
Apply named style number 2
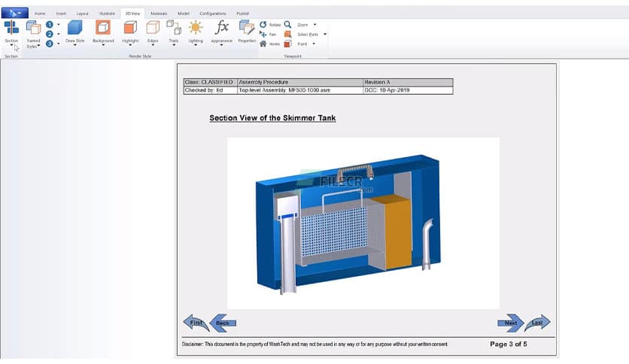point(50,34)
